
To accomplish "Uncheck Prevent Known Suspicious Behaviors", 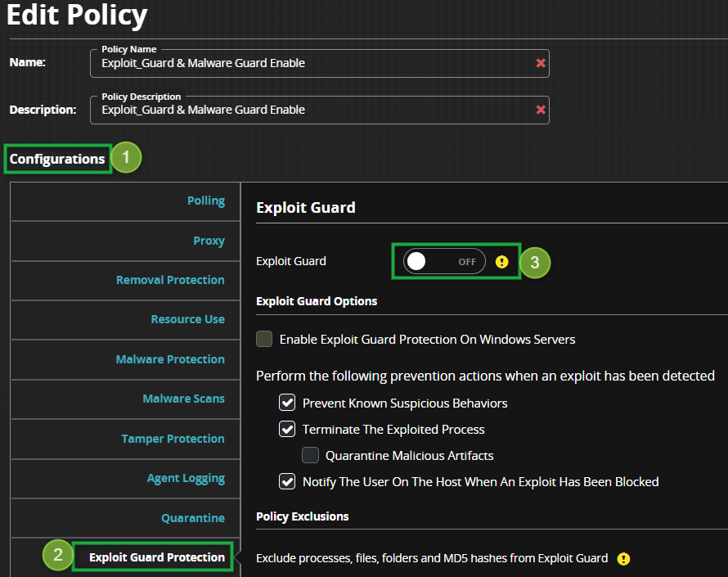I will tap(287, 403).
